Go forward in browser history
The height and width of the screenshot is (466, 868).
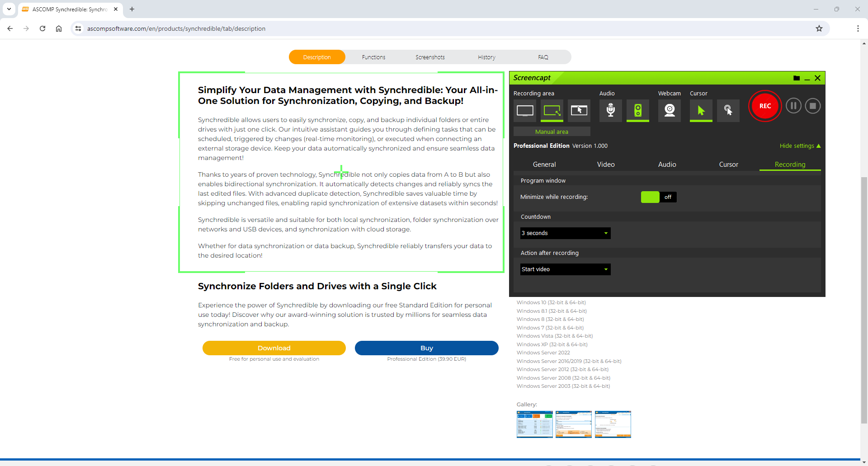pyautogui.click(x=26, y=28)
